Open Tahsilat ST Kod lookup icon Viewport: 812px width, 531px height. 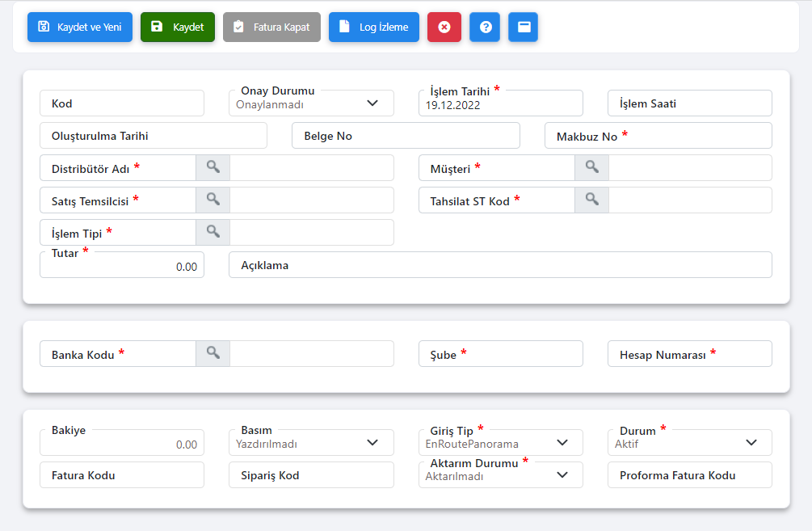pos(591,200)
